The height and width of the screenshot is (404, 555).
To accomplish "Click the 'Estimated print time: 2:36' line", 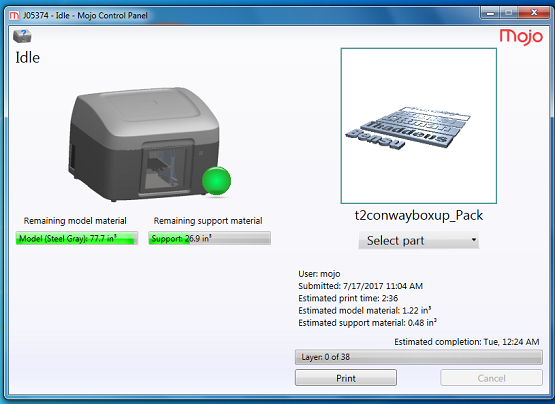I will click(x=348, y=298).
